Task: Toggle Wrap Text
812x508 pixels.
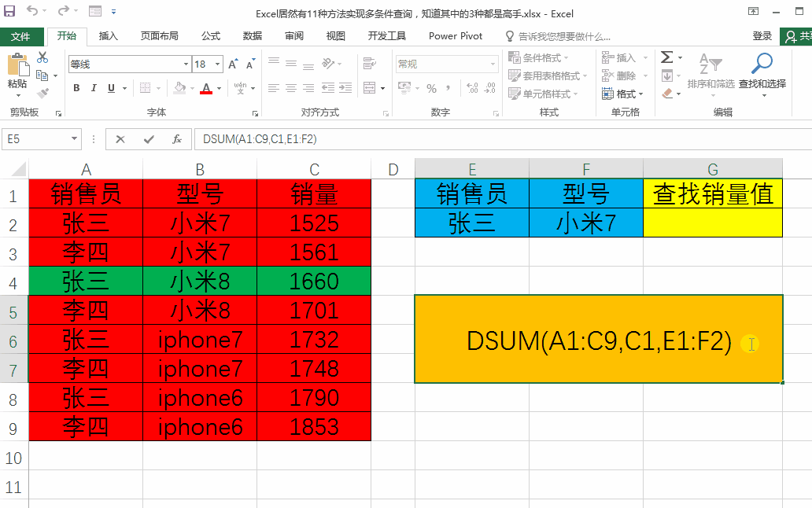Action: point(370,63)
